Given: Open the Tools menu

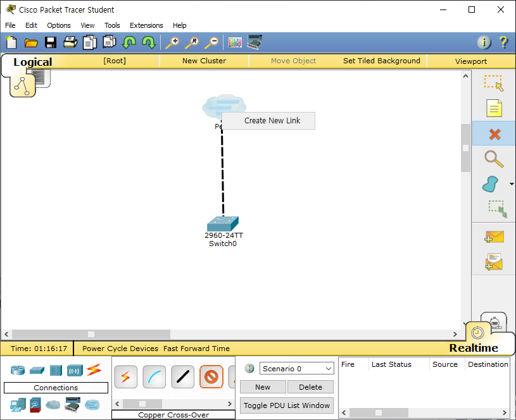Looking at the screenshot, I should click(x=112, y=25).
